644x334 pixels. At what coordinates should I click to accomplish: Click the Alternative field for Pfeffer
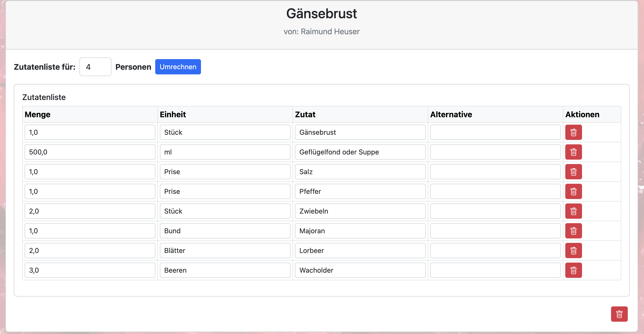(x=495, y=192)
